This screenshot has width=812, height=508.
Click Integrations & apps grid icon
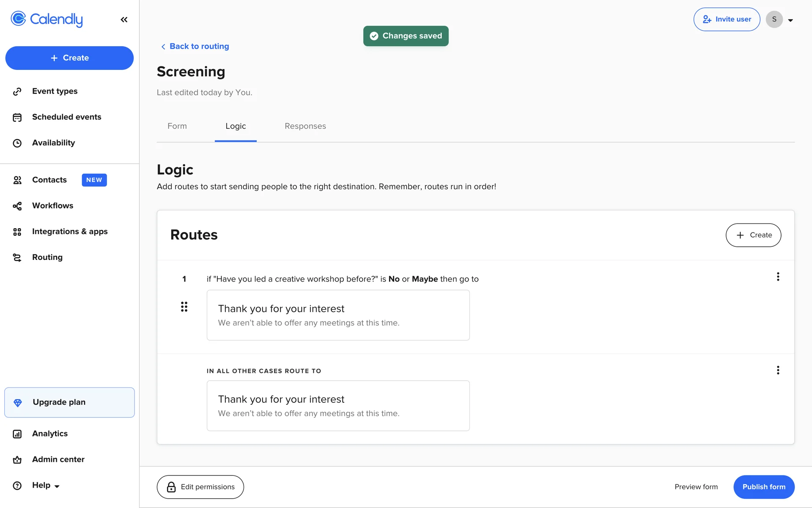click(17, 232)
